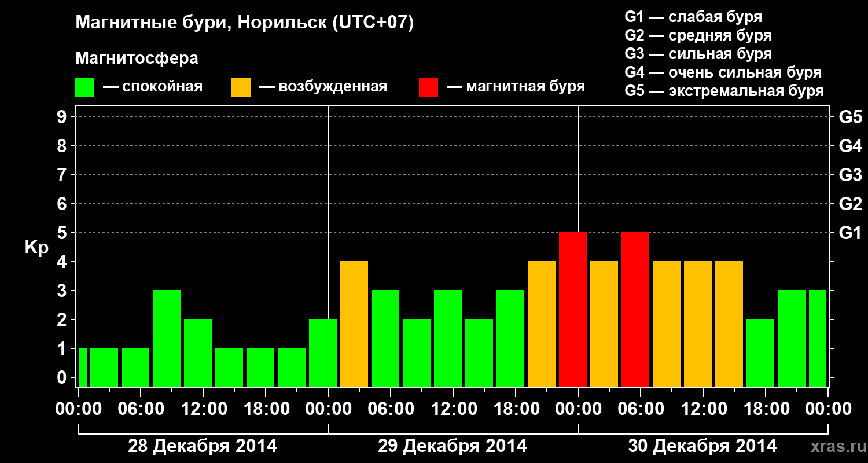Click the tall green Kp 3 bar on 28 Декабря
The width and height of the screenshot is (868, 463).
click(167, 338)
